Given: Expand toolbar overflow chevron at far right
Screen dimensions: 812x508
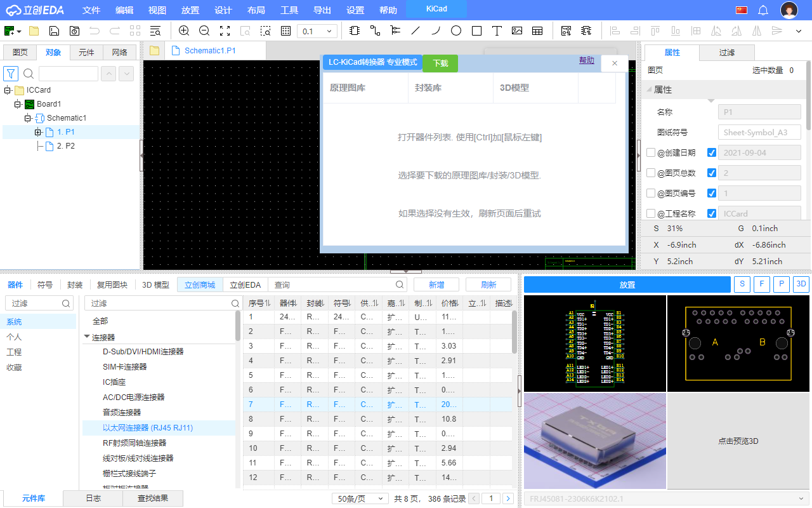Looking at the screenshot, I should pyautogui.click(x=799, y=30).
